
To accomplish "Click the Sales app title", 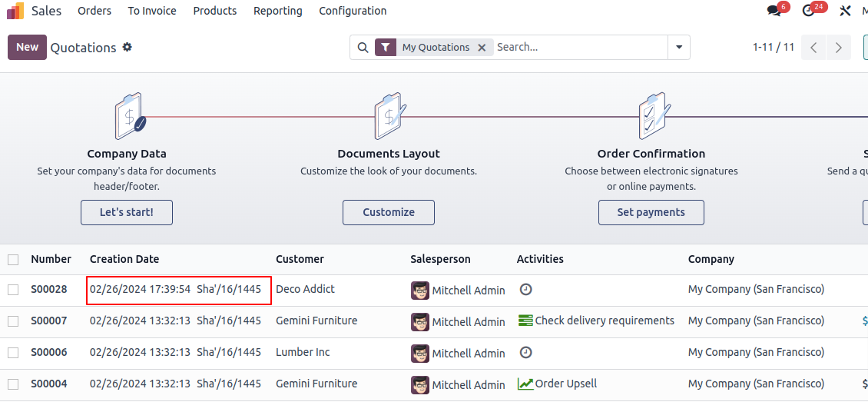I will 47,11.
